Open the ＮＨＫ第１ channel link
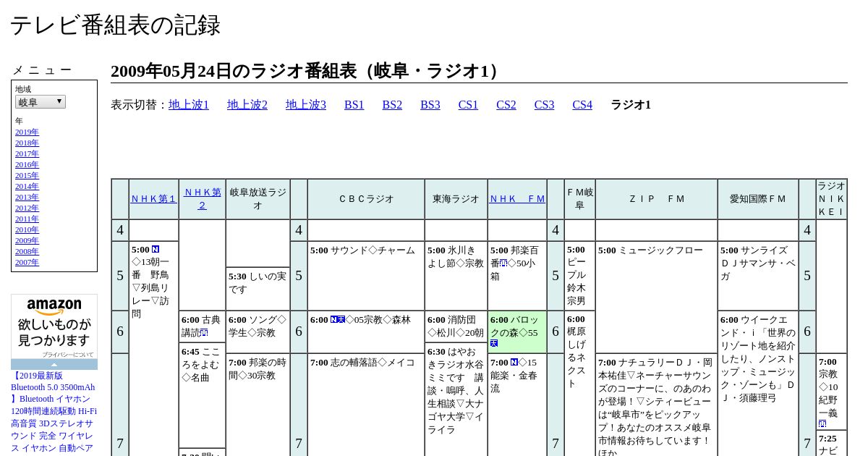Image resolution: width=868 pixels, height=456 pixels. 153,199
